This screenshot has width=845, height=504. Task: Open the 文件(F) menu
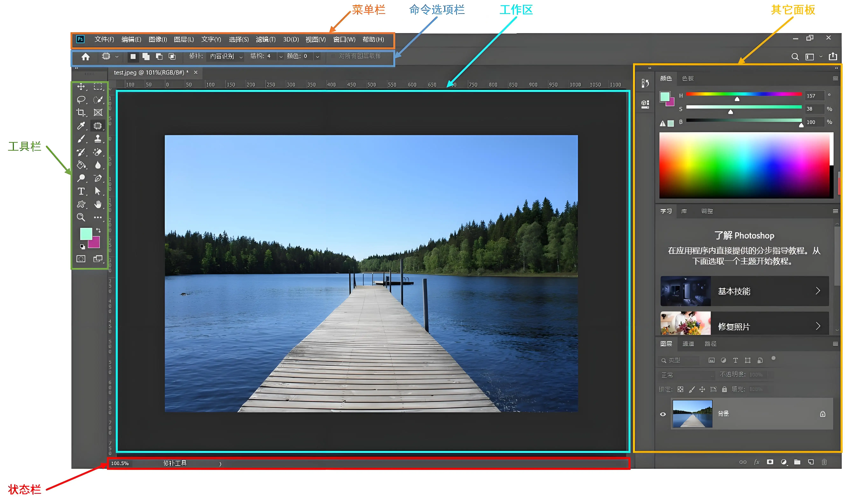104,39
